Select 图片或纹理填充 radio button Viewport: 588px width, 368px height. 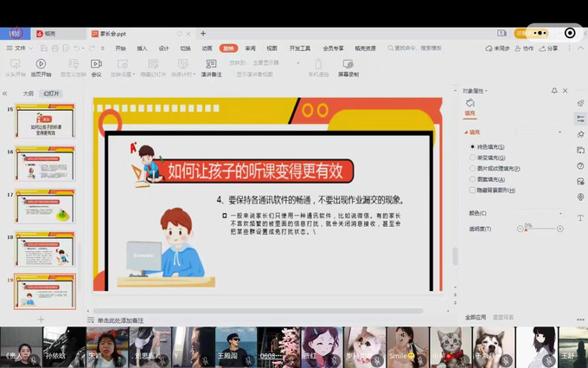coord(472,169)
